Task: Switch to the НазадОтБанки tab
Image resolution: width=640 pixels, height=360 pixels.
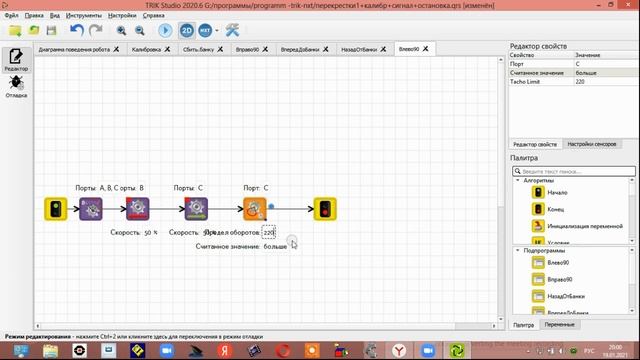Action: click(359, 49)
